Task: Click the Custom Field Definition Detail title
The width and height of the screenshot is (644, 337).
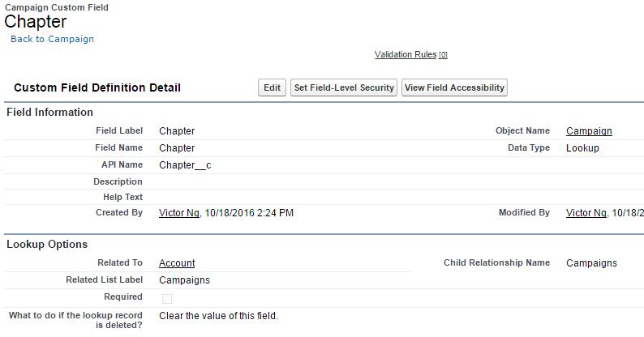Action: click(x=97, y=87)
